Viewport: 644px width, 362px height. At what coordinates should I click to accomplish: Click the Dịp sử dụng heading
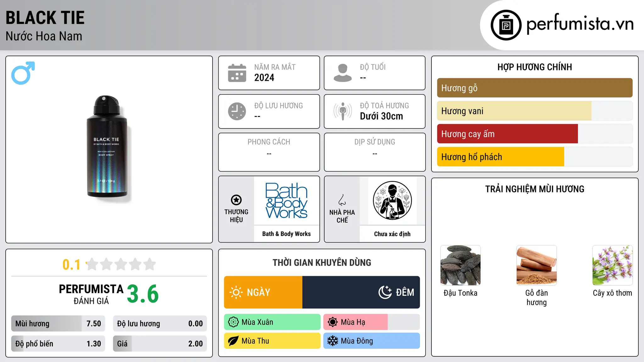375,142
